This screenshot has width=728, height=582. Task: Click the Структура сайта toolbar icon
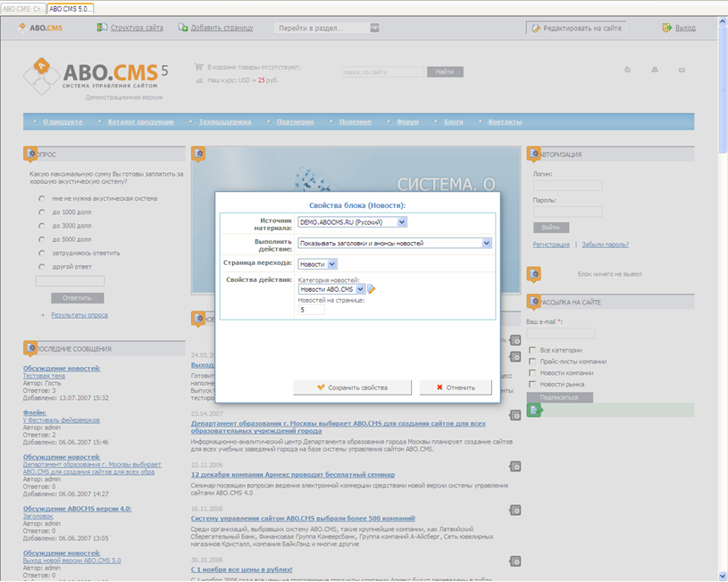[x=100, y=28]
